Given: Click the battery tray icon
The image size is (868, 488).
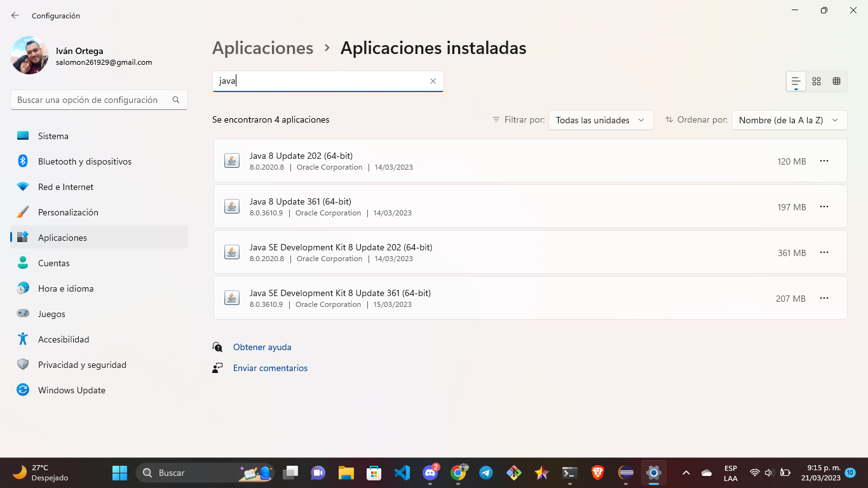Looking at the screenshot, I should coord(785,473).
